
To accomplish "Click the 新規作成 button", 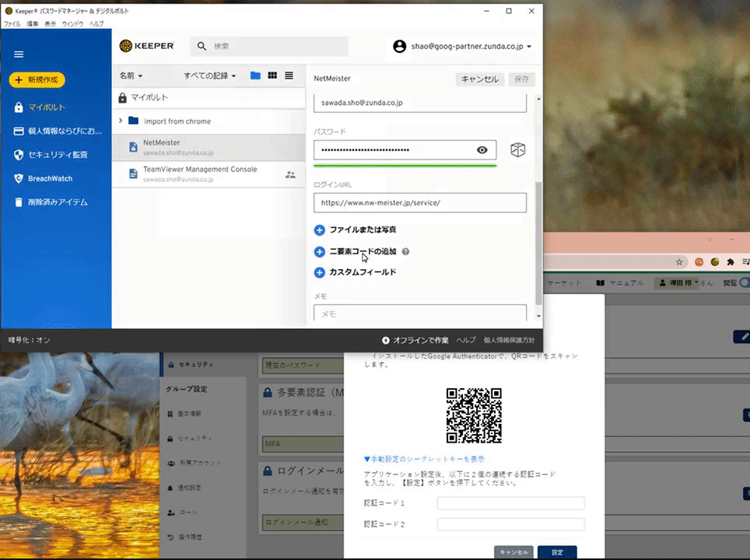I will (x=37, y=80).
